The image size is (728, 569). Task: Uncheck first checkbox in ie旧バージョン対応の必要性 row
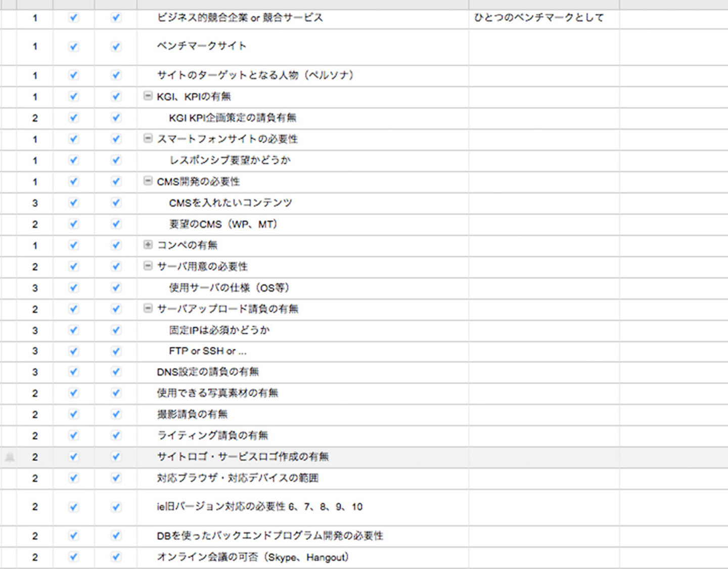(74, 507)
